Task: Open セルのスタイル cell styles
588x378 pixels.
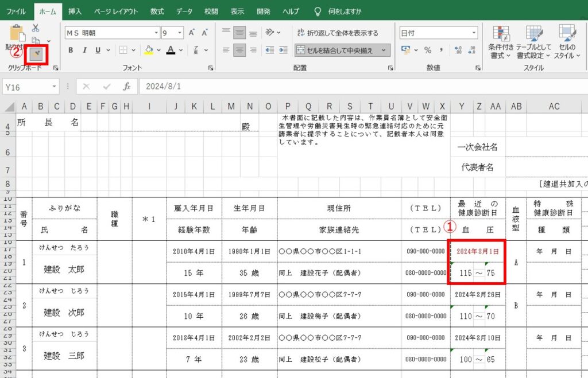Action: pyautogui.click(x=567, y=42)
